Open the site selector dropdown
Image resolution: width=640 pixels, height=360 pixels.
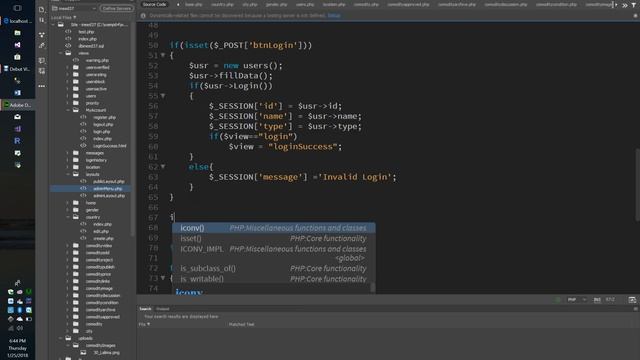coord(75,8)
